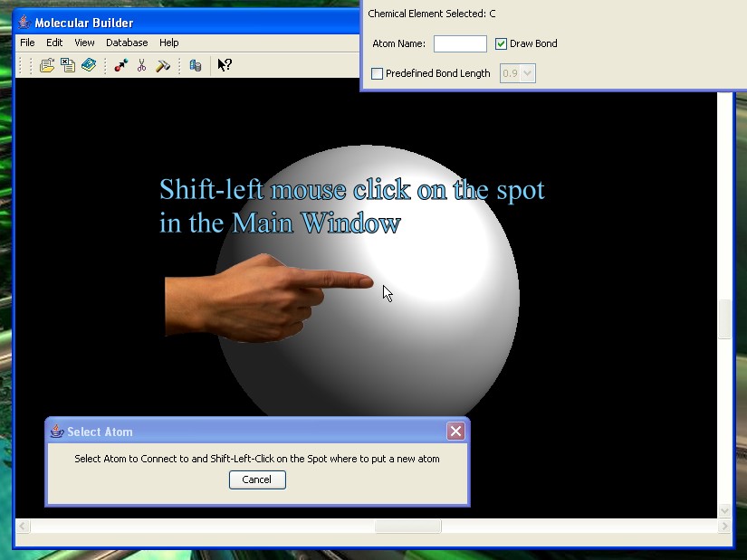Image resolution: width=747 pixels, height=560 pixels.
Task: Click the hammer build tool icon
Action: pyautogui.click(x=163, y=65)
